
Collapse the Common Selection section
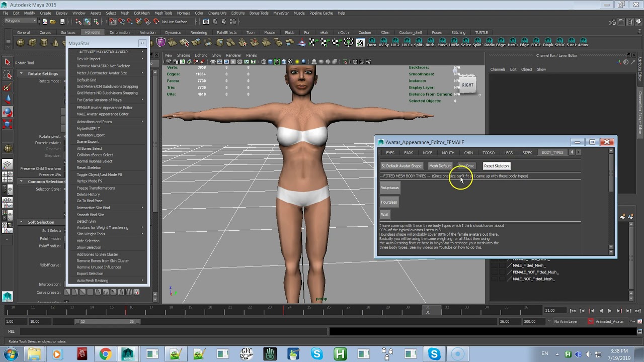[21, 182]
